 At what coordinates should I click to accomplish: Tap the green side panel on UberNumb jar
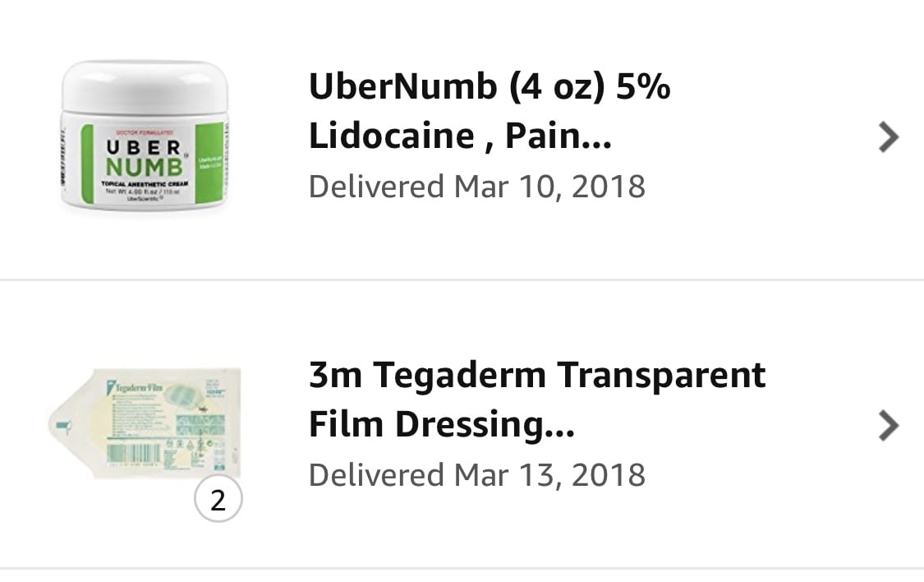tap(209, 164)
